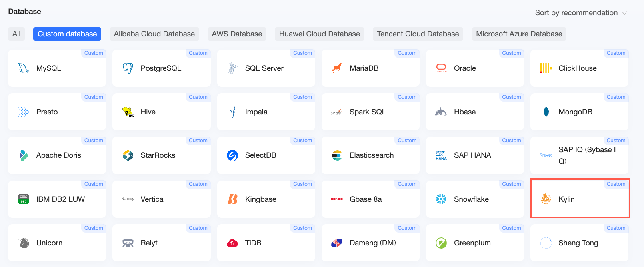Choose the SAP IQ (Sybase IQ) label

click(587, 155)
